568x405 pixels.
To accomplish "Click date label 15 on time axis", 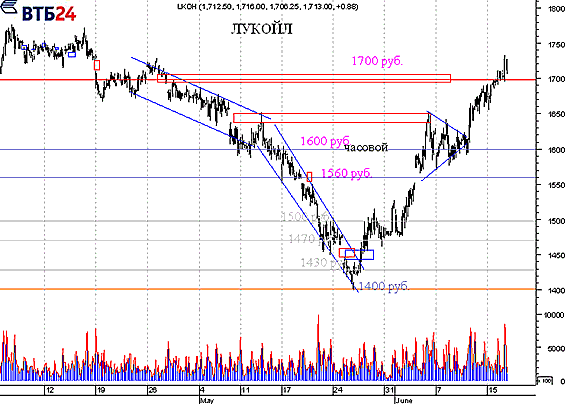I will pyautogui.click(x=492, y=391).
